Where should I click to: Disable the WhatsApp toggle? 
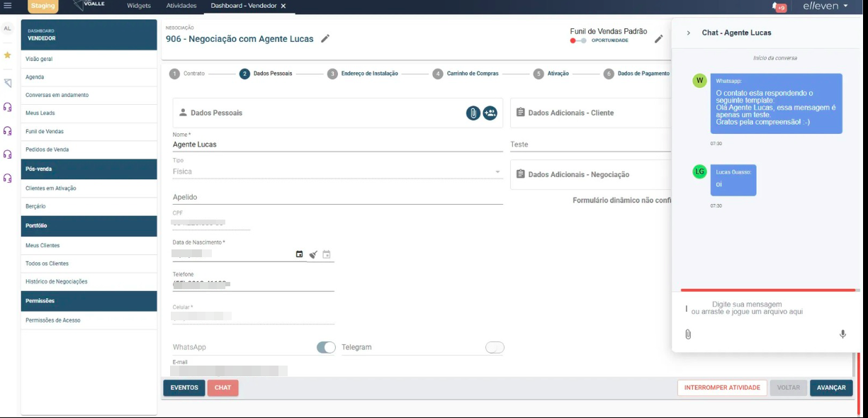(326, 347)
